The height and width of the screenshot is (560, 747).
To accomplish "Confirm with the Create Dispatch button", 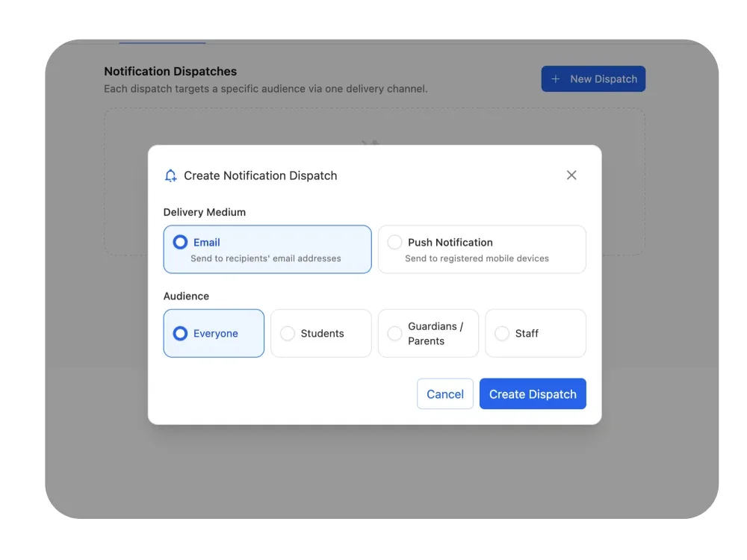I will (533, 393).
